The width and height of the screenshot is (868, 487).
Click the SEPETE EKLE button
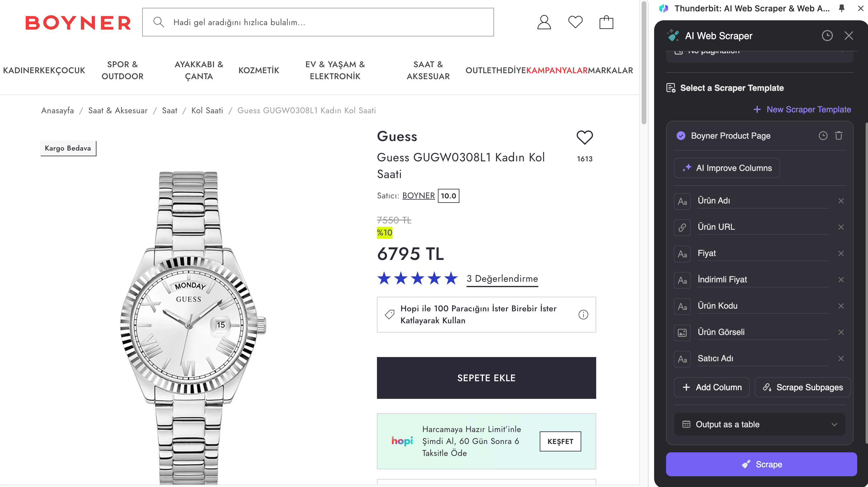pos(486,378)
